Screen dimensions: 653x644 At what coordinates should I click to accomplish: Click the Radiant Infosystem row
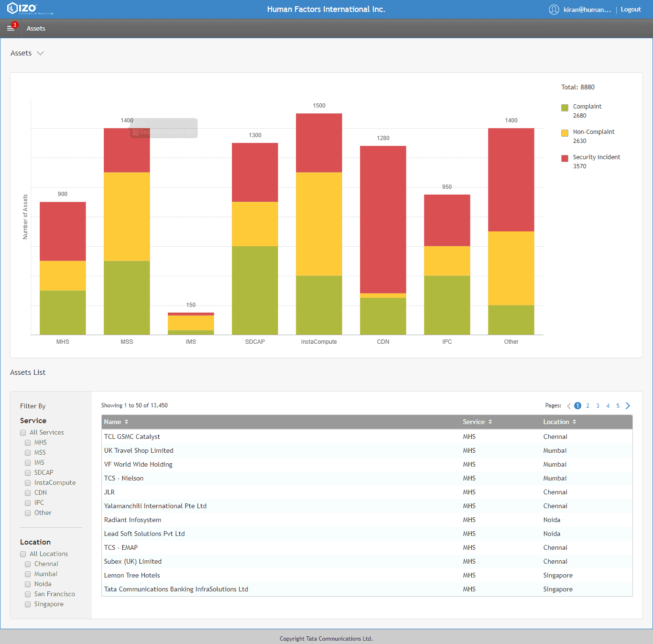367,520
